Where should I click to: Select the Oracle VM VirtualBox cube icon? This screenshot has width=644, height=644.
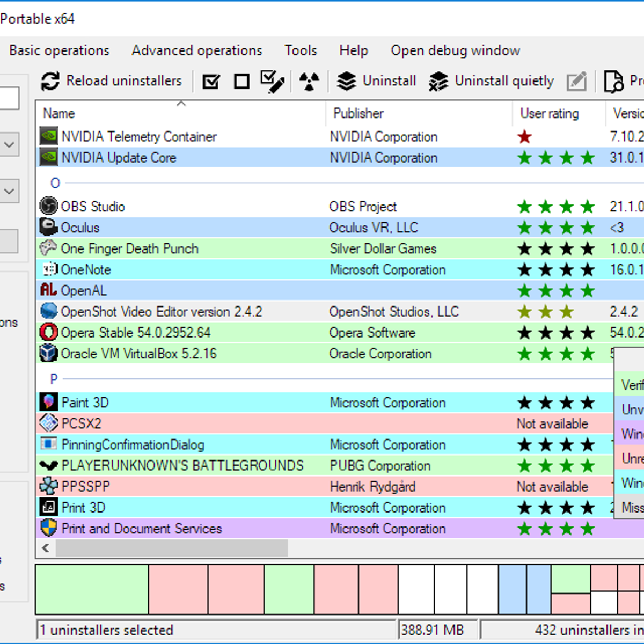click(x=49, y=353)
